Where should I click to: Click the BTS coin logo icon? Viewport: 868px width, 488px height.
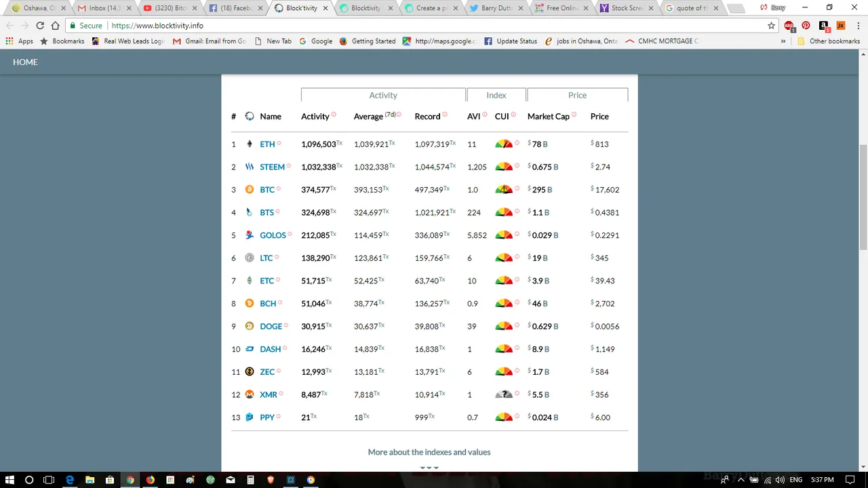point(250,212)
